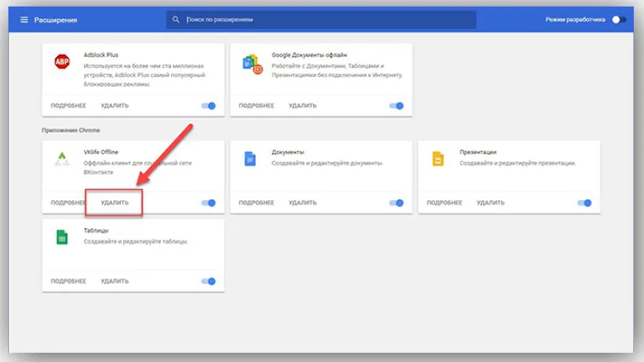Viewport: 644px width, 362px height.
Task: Click the Таблицы title text
Action: (96, 230)
